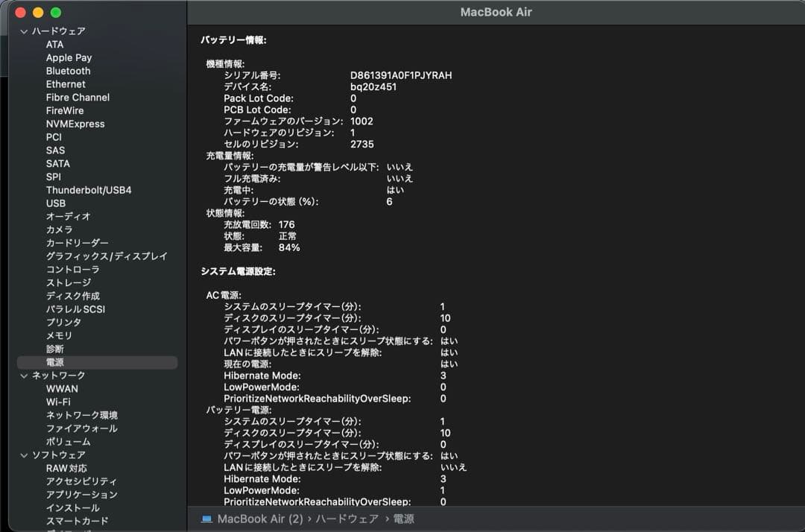Open the USB hardware information
Image resolution: width=805 pixels, height=532 pixels.
[54, 203]
